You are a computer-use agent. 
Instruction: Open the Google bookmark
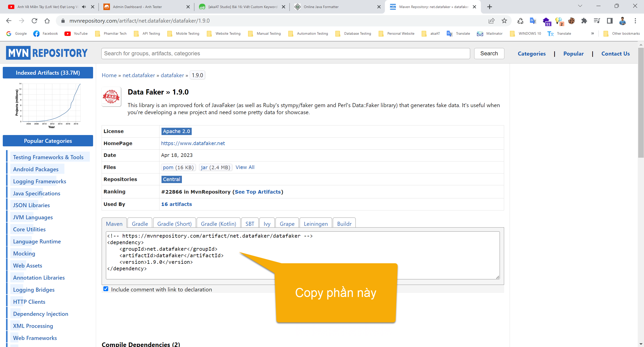tap(17, 33)
